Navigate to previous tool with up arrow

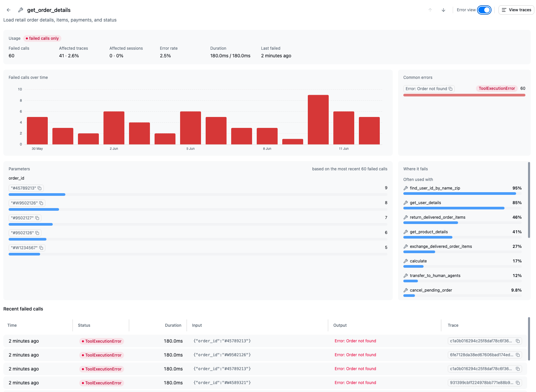430,10
